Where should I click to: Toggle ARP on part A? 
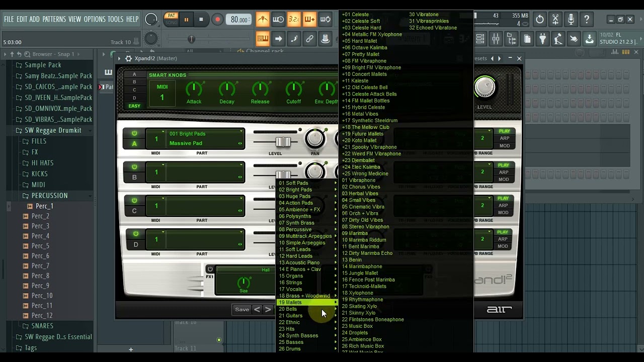click(x=504, y=138)
